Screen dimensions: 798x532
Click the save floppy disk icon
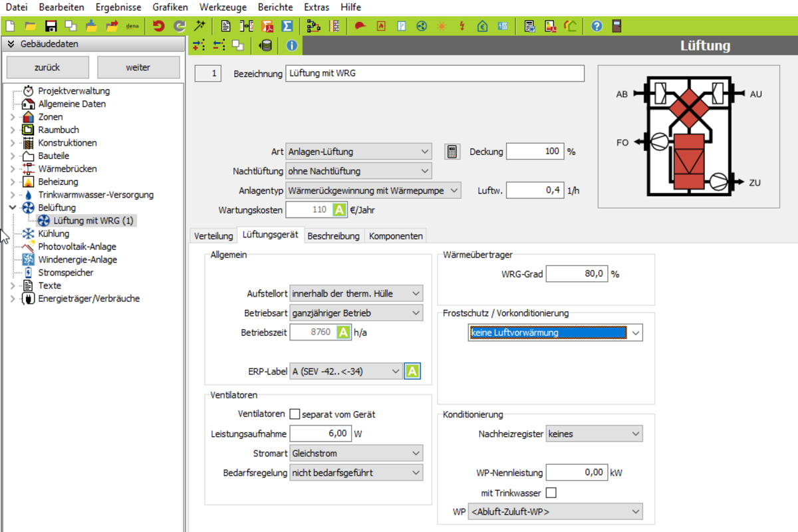point(51,26)
